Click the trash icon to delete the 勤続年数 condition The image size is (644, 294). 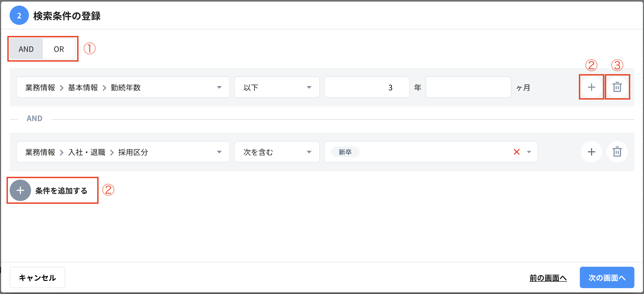click(x=617, y=87)
